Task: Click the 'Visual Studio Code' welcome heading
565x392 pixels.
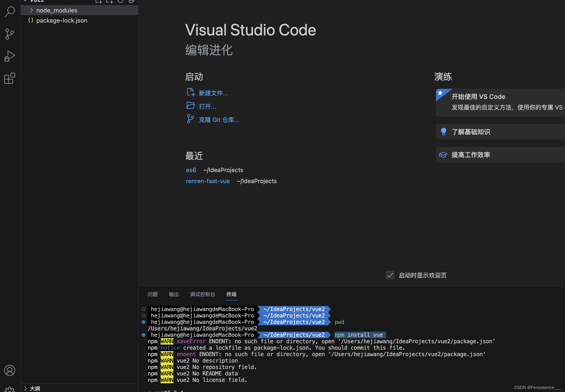Action: click(251, 30)
